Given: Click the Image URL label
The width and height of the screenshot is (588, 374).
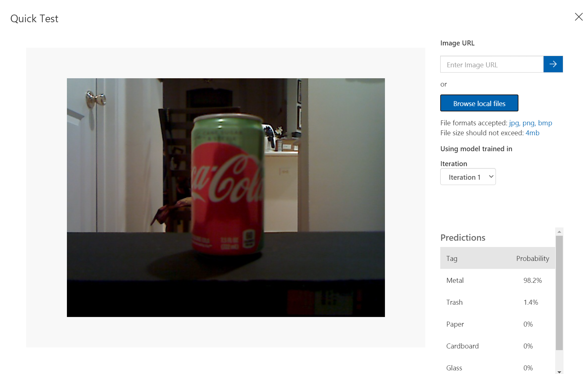Looking at the screenshot, I should [x=457, y=43].
